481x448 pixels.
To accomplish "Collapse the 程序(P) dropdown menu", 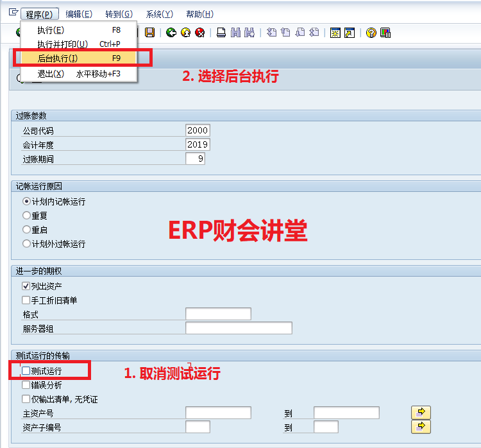I will coord(40,14).
